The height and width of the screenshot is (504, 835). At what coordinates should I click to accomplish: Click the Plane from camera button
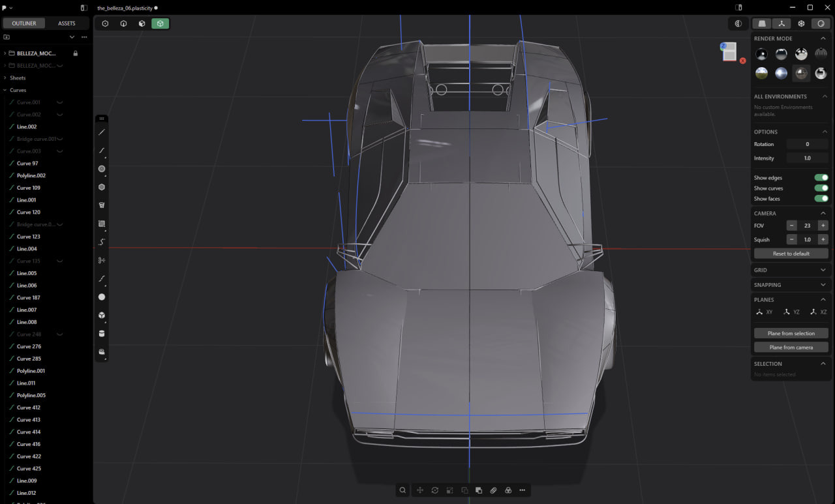coord(791,348)
